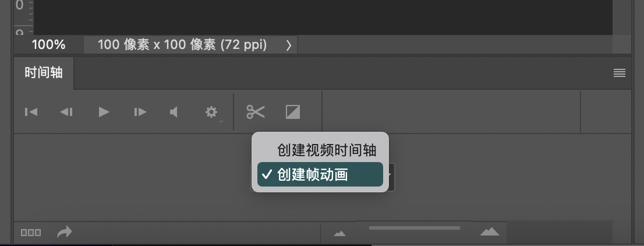Choose the transition icon beside the scissors

(x=293, y=112)
